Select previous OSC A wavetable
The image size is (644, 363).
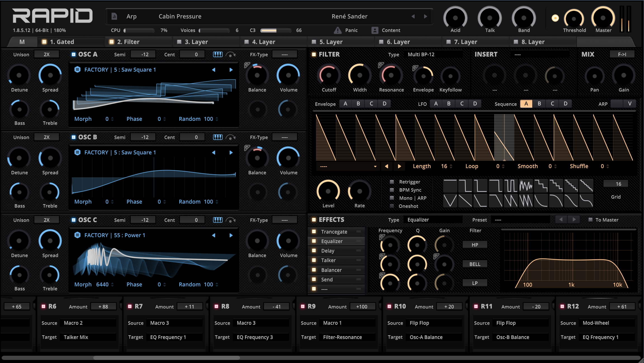click(x=214, y=70)
